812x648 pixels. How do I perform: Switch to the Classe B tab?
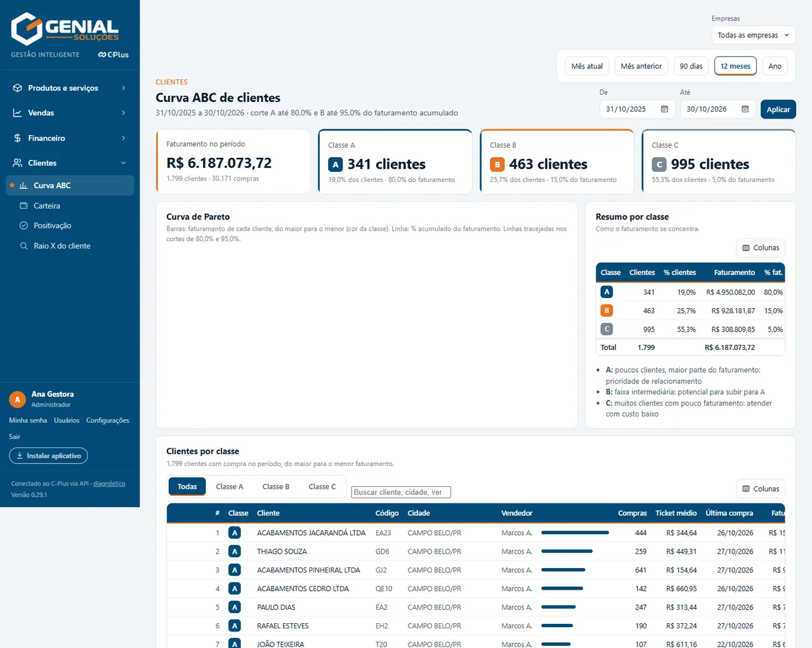(276, 487)
